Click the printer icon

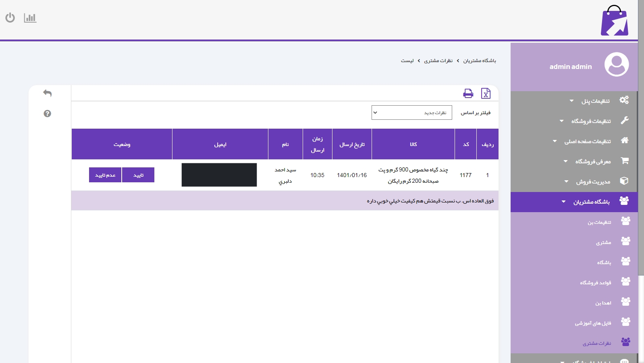pyautogui.click(x=468, y=94)
